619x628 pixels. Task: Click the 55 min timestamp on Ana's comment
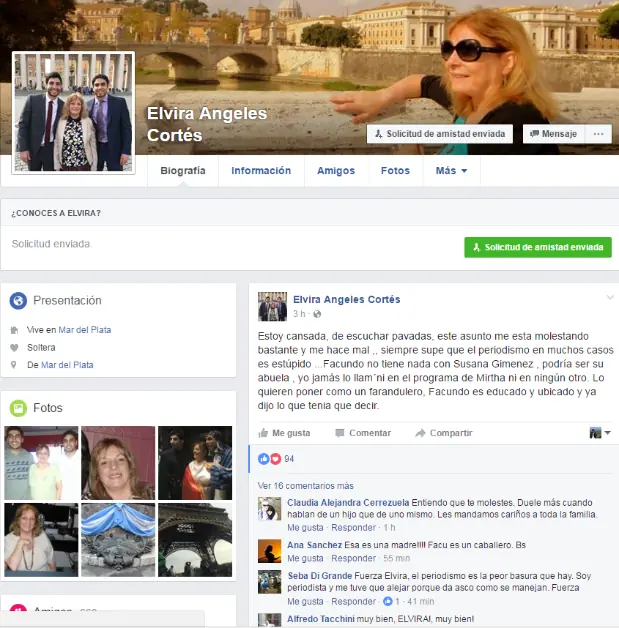[396, 558]
